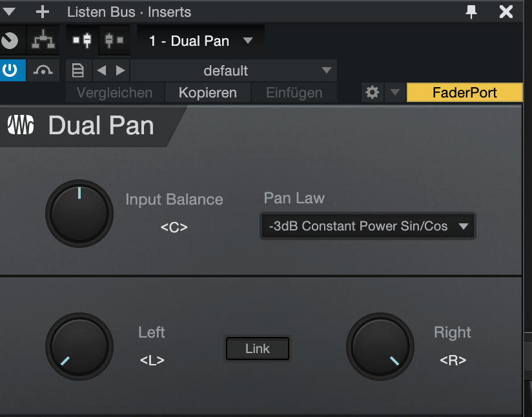Viewport: 532px width, 417px height.
Task: Open the preset notes document icon
Action: pyautogui.click(x=78, y=70)
